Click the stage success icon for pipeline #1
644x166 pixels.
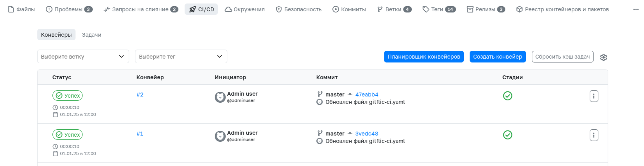[508, 135]
